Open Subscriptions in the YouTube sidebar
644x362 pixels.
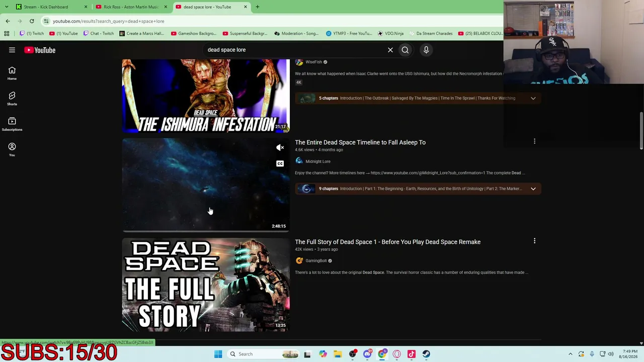pos(12,124)
